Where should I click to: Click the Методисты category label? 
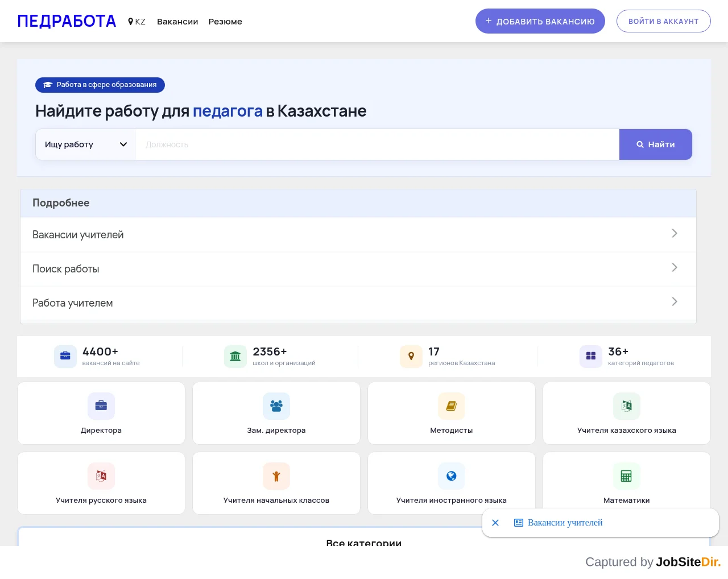(452, 431)
